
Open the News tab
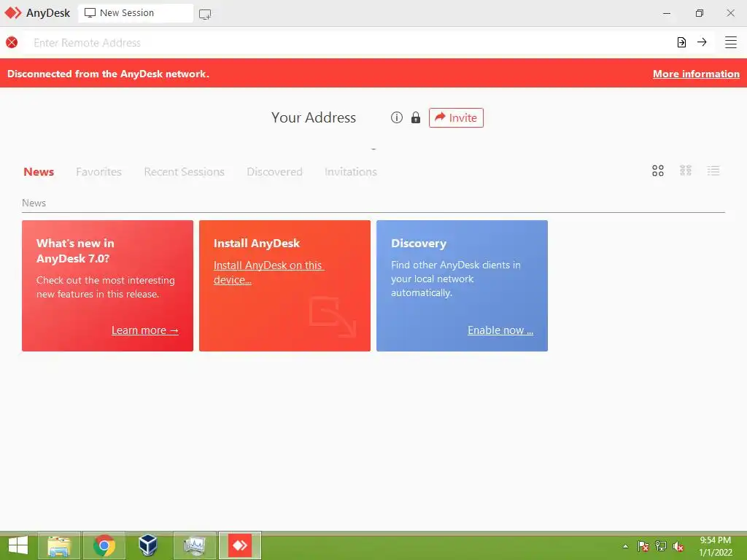pyautogui.click(x=39, y=171)
